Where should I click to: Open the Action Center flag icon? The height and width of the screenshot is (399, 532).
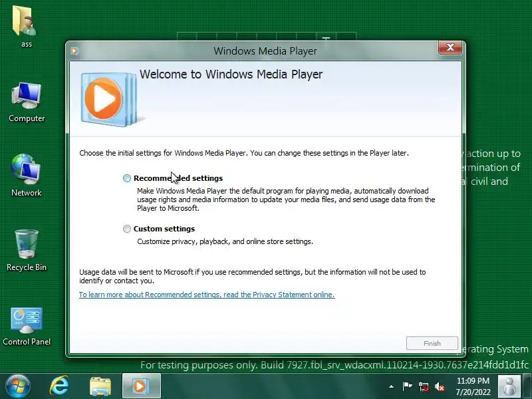tap(407, 386)
